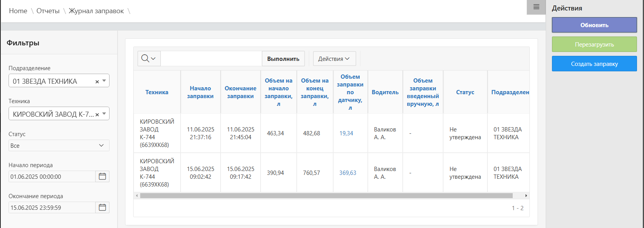Clear the Подразделение selection with x
The image size is (644, 228).
(97, 81)
